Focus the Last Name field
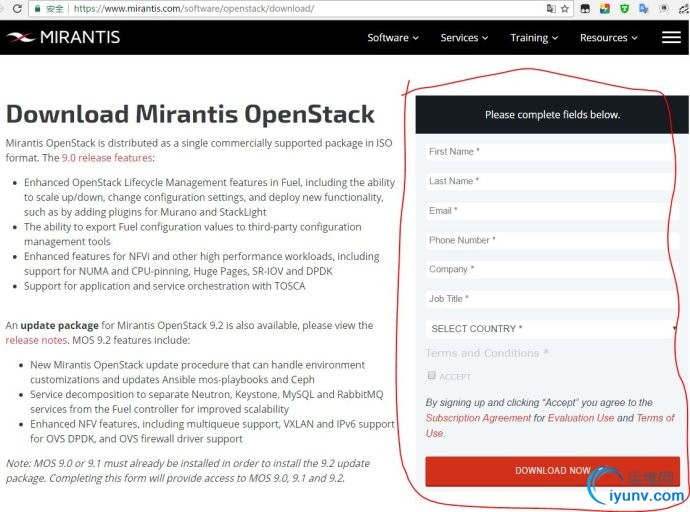 click(x=552, y=181)
